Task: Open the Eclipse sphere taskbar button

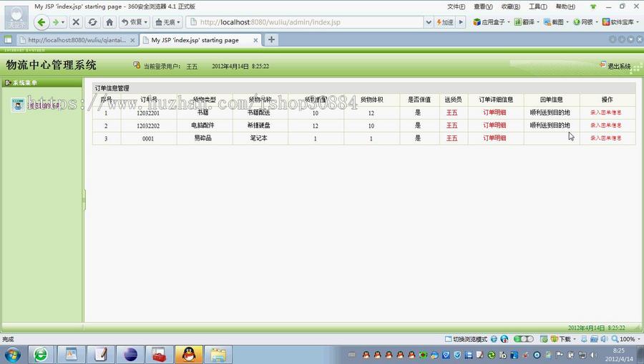Action: coord(130,355)
